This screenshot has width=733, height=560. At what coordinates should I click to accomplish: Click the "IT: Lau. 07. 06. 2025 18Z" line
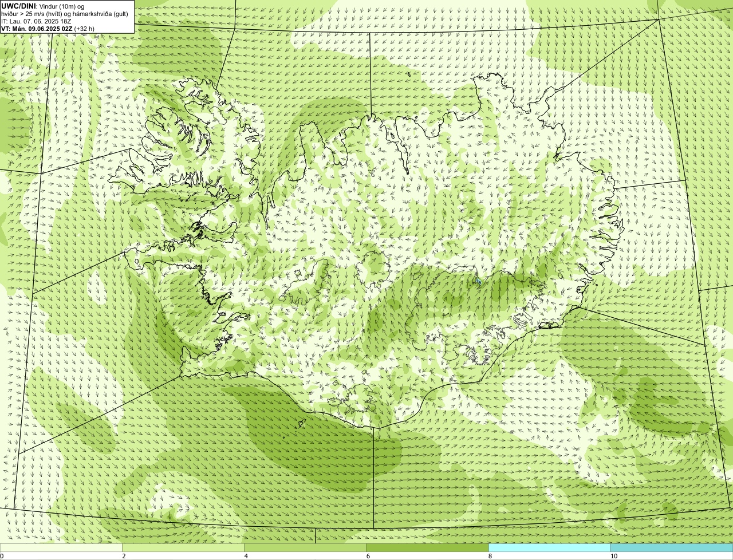click(36, 21)
